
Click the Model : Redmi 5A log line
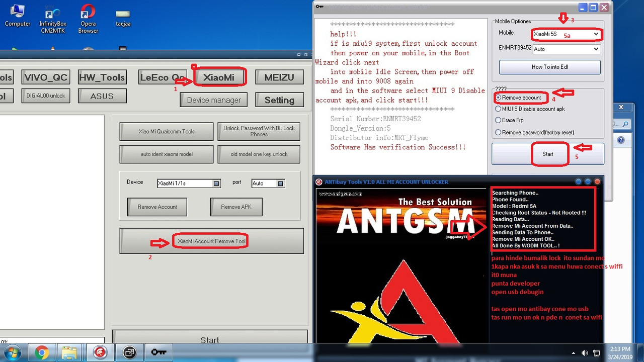coord(515,206)
